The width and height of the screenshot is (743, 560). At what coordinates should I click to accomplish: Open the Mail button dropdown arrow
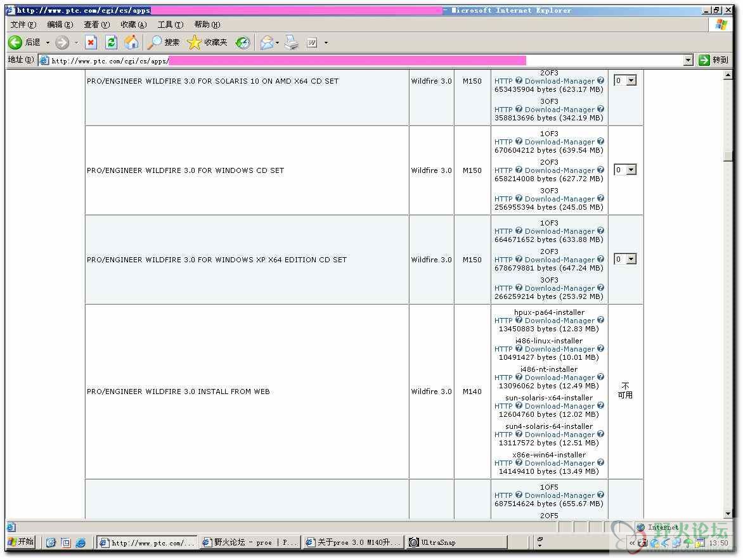tap(278, 43)
